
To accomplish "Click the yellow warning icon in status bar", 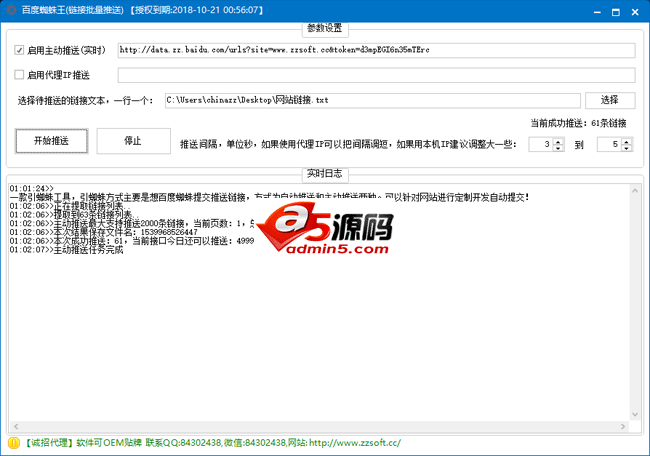I will pos(14,443).
